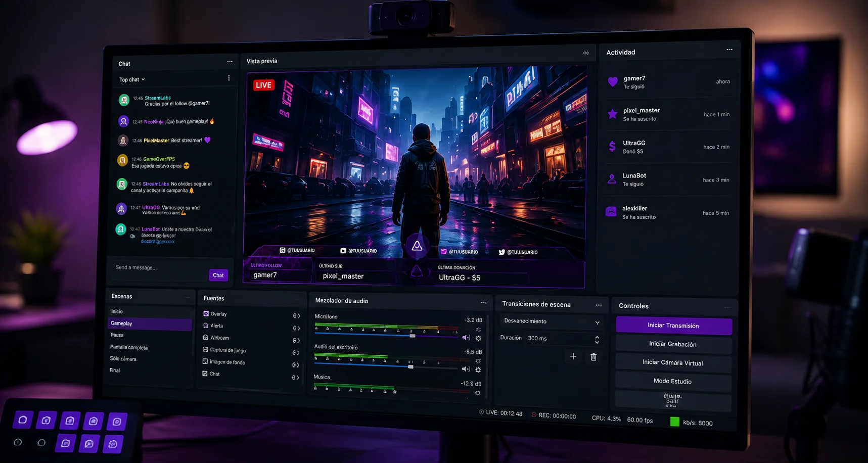The width and height of the screenshot is (868, 463).
Task: Select the Gameplay scene
Action: (150, 323)
